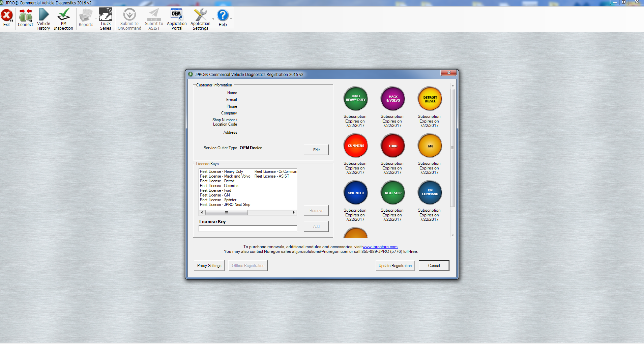644x344 pixels.
Task: Open Proxy Settings
Action: (x=209, y=266)
